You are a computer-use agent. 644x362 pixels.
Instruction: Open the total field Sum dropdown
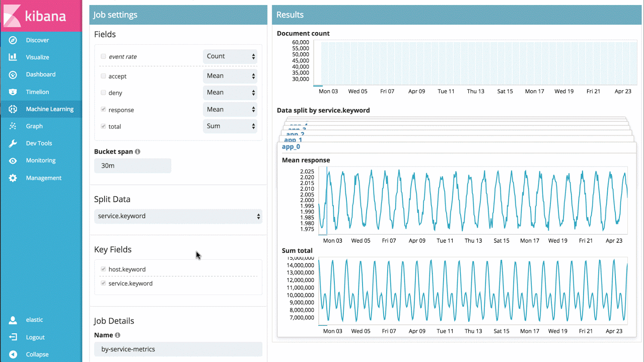click(x=230, y=126)
